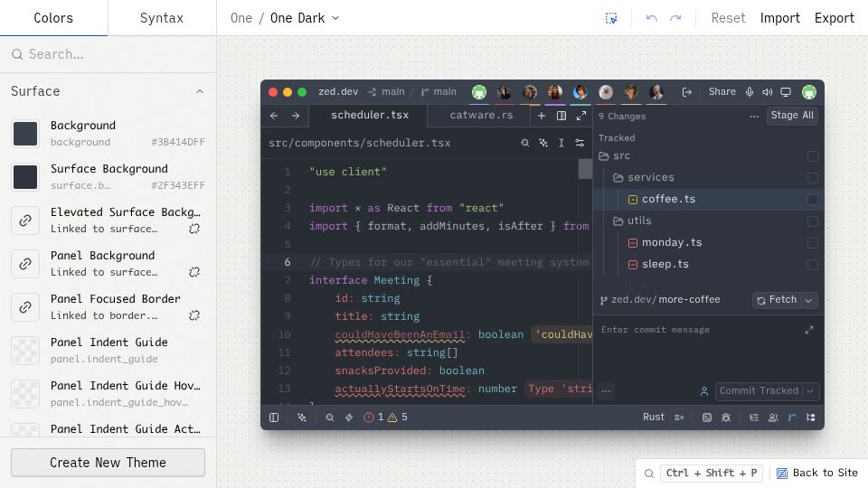Open the git panel branch icon
Image resolution: width=868 pixels, height=488 pixels.
click(792, 418)
